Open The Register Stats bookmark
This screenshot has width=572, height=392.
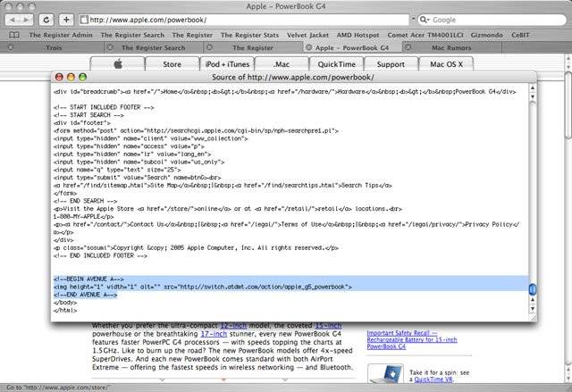point(249,35)
